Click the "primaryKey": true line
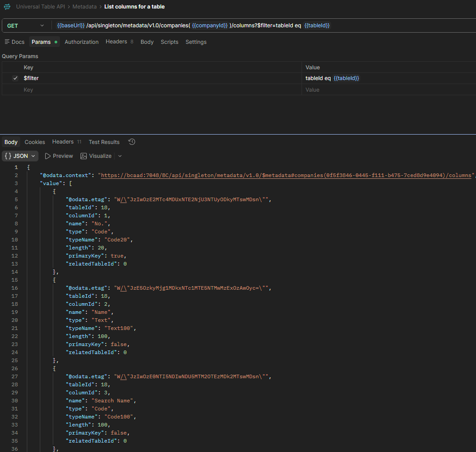This screenshot has height=452, width=476. tap(96, 256)
